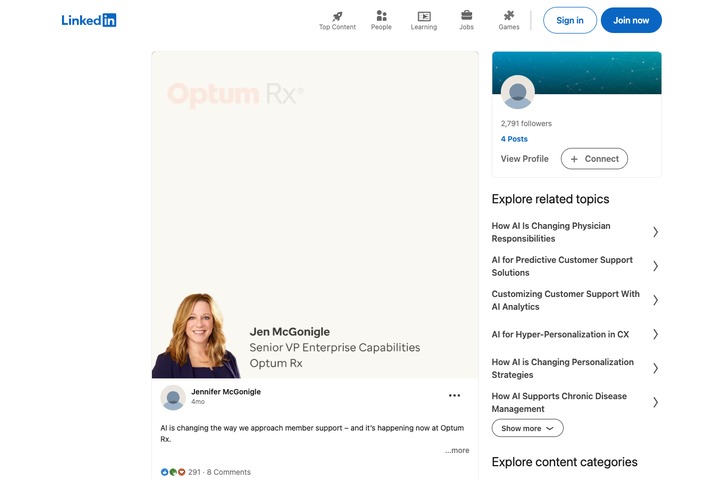The image size is (723, 479).
Task: Click the Explore related topics heading
Action: [x=551, y=199]
